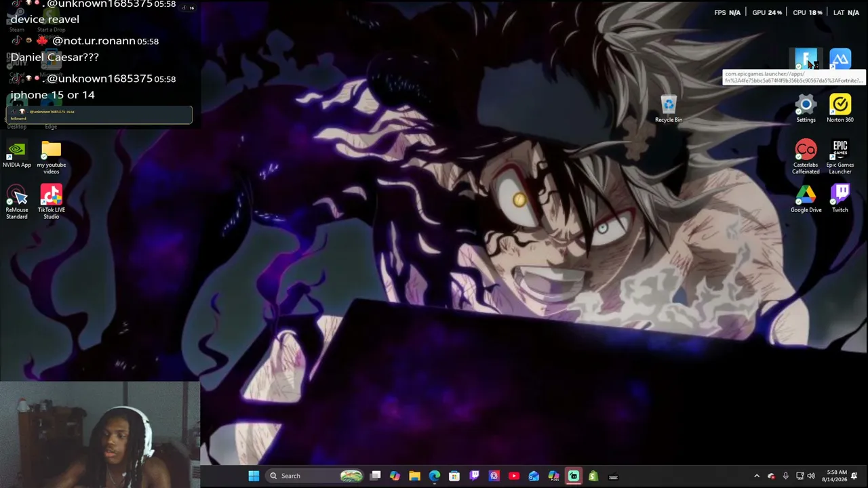Click the GPU 24% overlay stat
This screenshot has height=488, width=868.
coord(767,13)
